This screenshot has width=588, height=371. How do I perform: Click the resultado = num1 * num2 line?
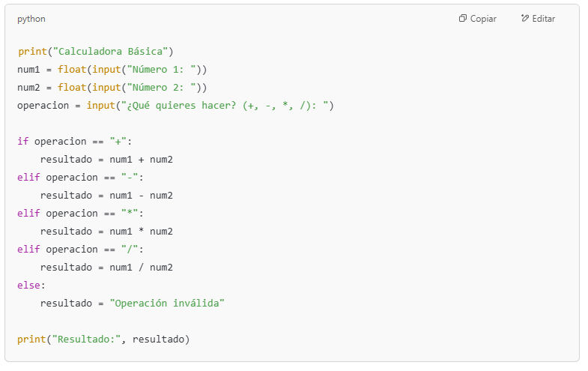(106, 232)
